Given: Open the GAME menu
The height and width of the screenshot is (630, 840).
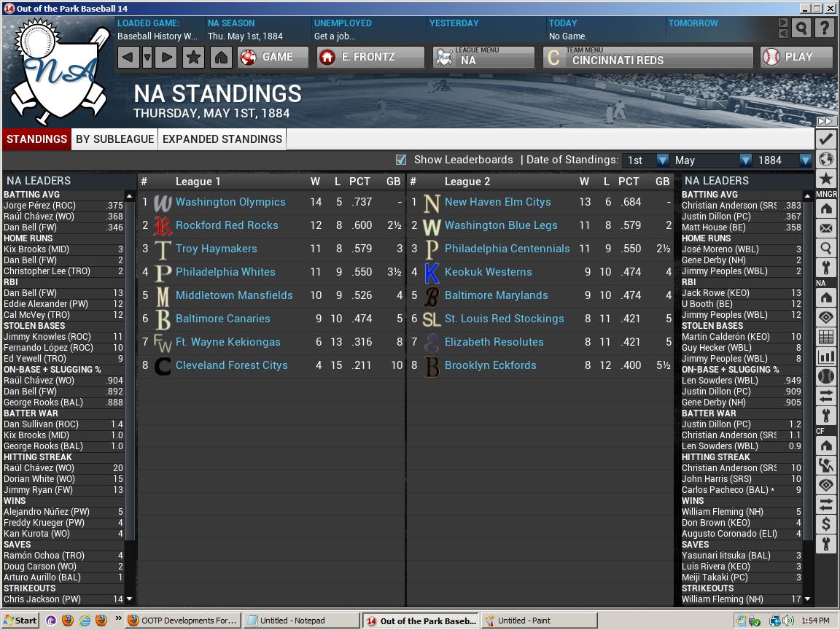Looking at the screenshot, I should tap(273, 57).
